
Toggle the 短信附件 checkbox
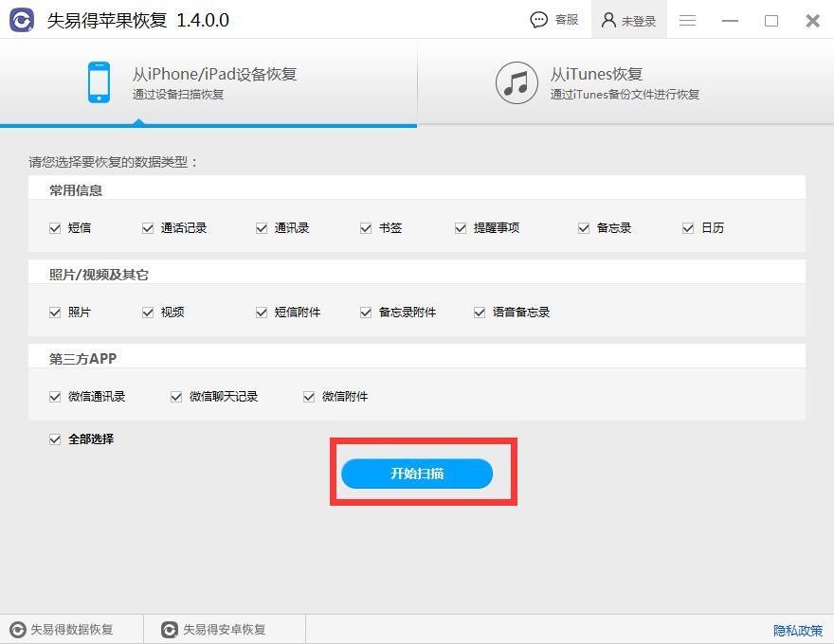pos(262,312)
